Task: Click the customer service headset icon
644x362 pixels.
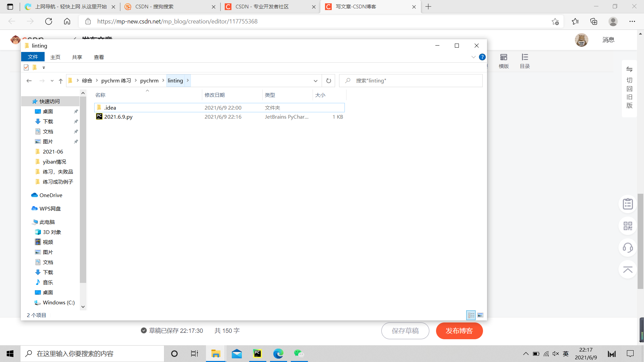Action: [628, 248]
